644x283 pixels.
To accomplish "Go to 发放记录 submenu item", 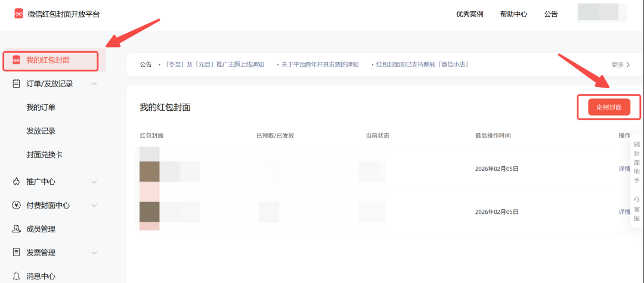I will 41,131.
